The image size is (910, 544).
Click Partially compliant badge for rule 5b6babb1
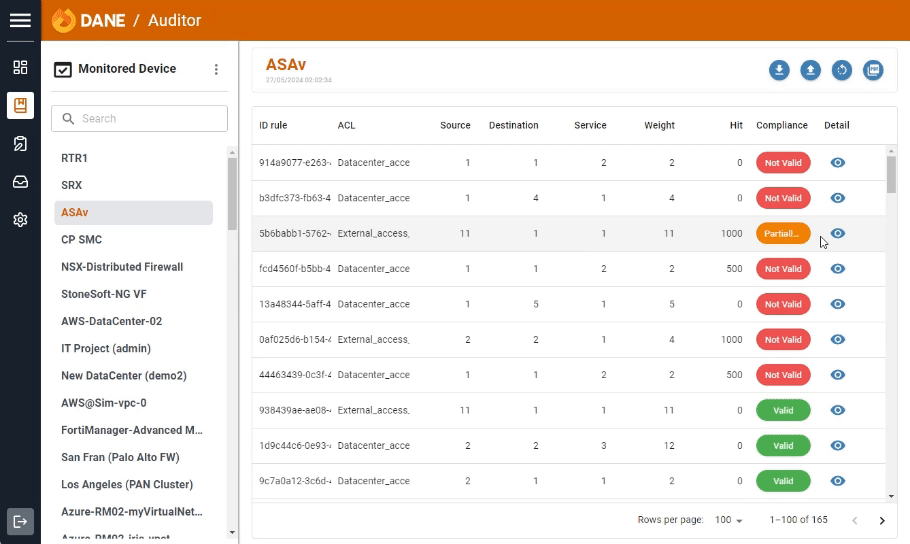click(x=783, y=233)
